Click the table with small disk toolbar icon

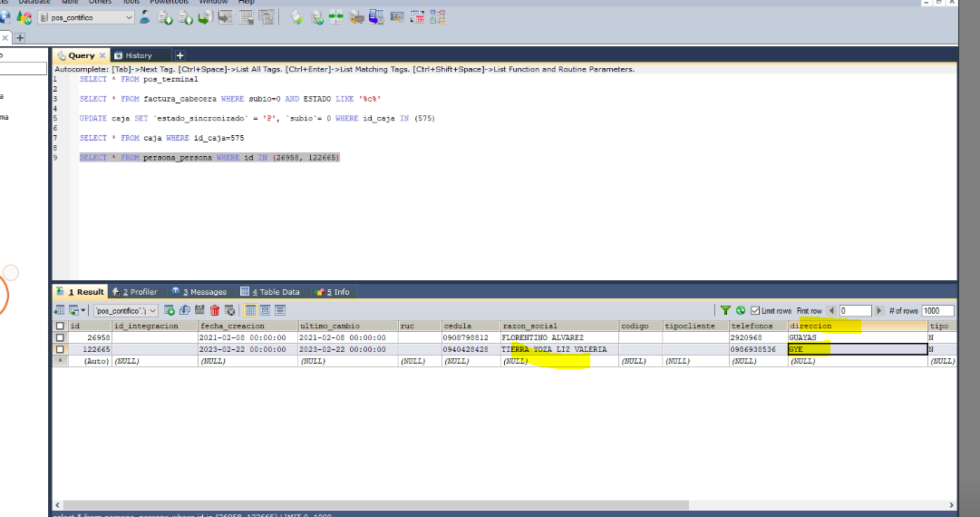(247, 17)
